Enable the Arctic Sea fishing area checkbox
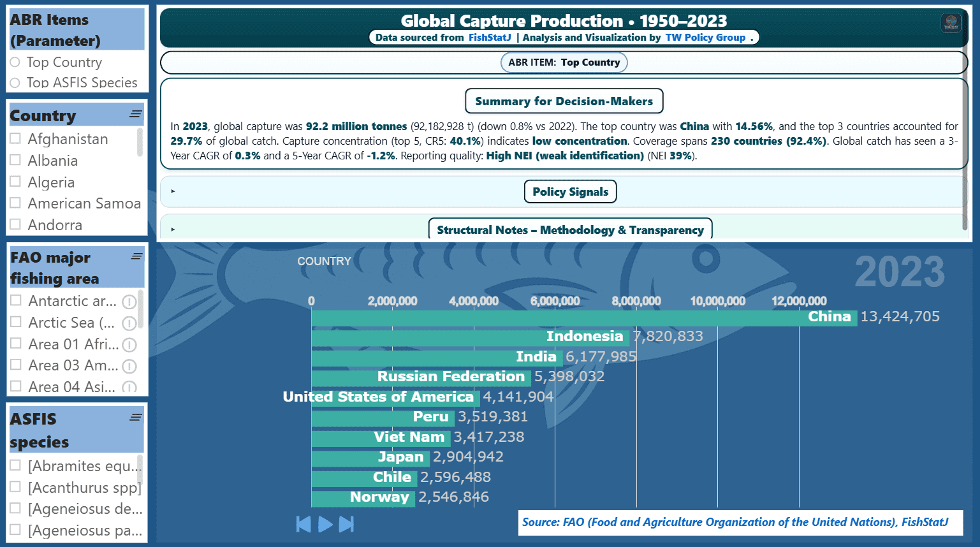980x547 pixels. point(16,323)
